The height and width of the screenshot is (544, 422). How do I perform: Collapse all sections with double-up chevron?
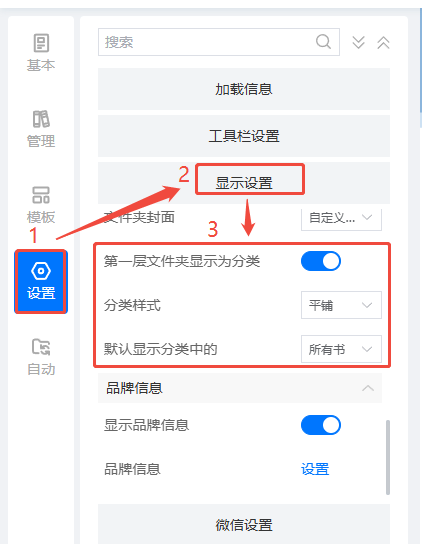point(383,42)
